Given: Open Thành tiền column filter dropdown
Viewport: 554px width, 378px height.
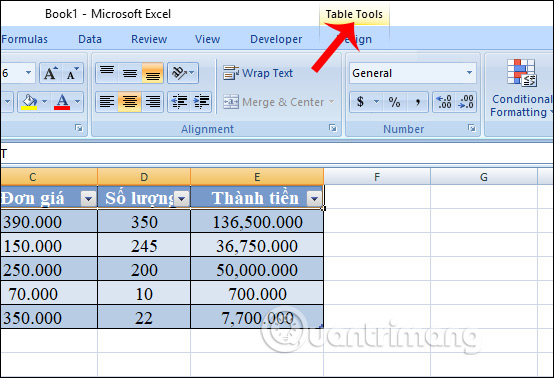Looking at the screenshot, I should (314, 199).
